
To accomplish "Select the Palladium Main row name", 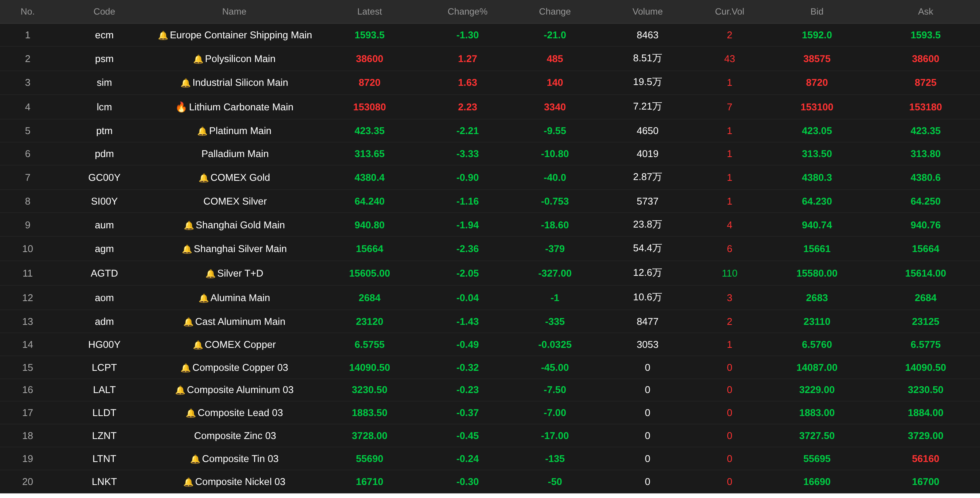I will (235, 154).
